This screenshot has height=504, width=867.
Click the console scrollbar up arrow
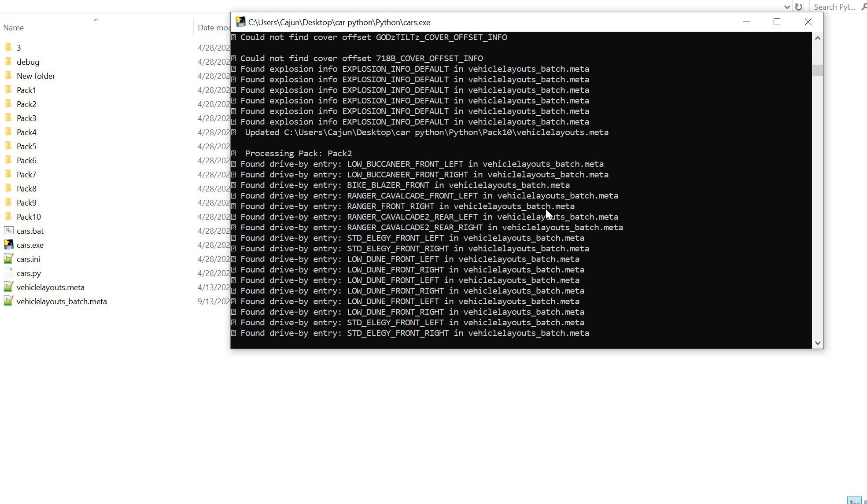coord(818,38)
